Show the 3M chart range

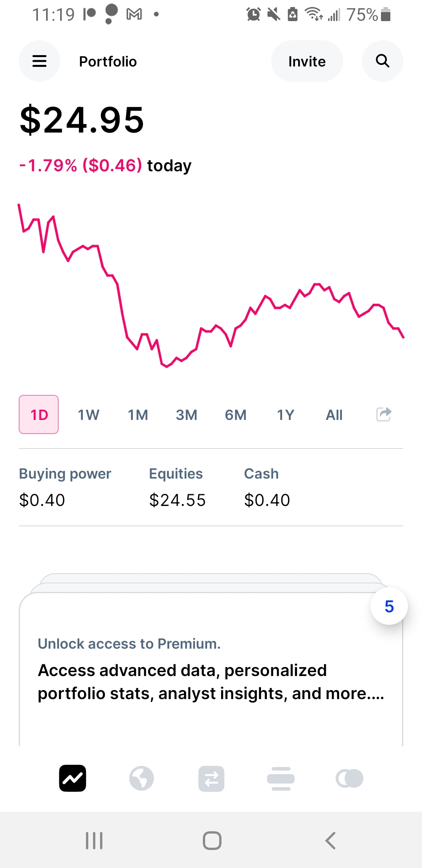click(186, 414)
